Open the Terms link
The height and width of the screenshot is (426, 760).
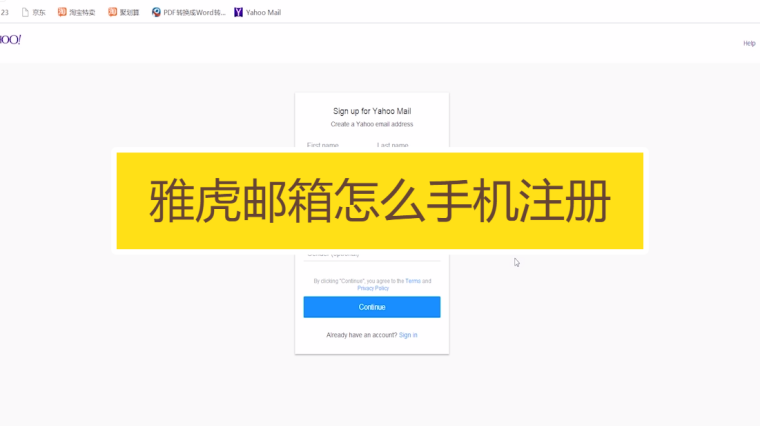click(413, 281)
